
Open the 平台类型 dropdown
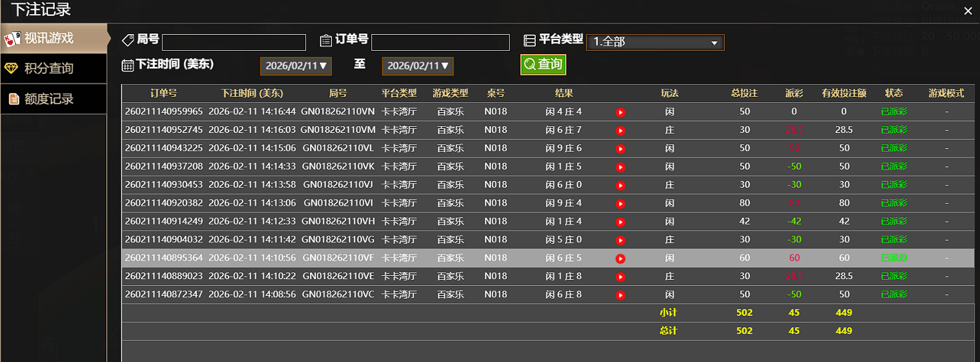coord(655,42)
